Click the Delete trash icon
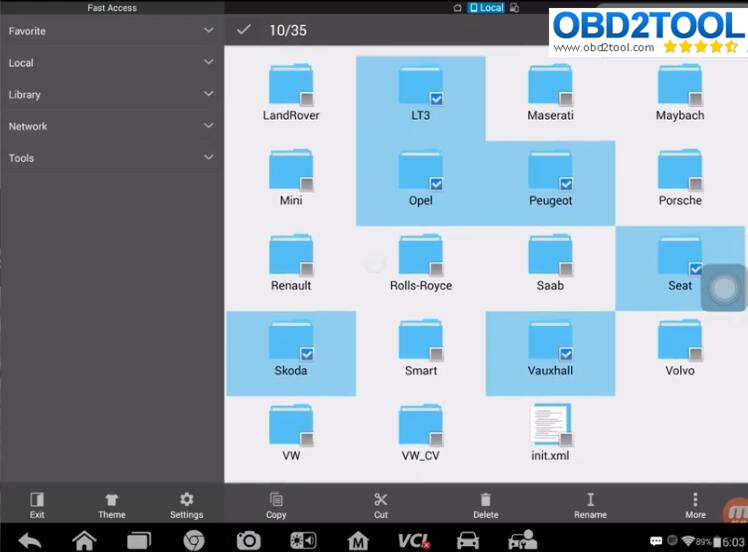The height and width of the screenshot is (552, 748). coord(486,506)
